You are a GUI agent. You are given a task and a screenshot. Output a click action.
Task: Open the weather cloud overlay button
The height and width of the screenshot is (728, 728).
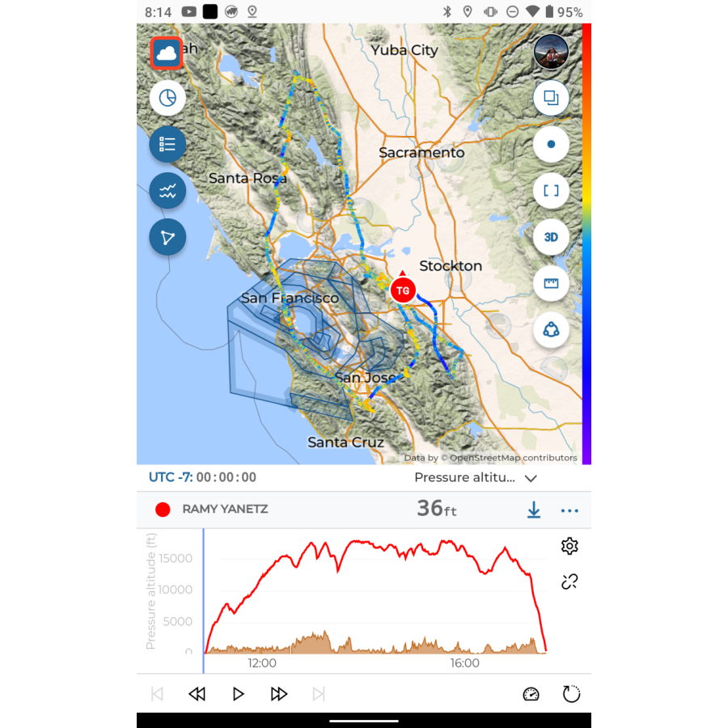point(167,53)
